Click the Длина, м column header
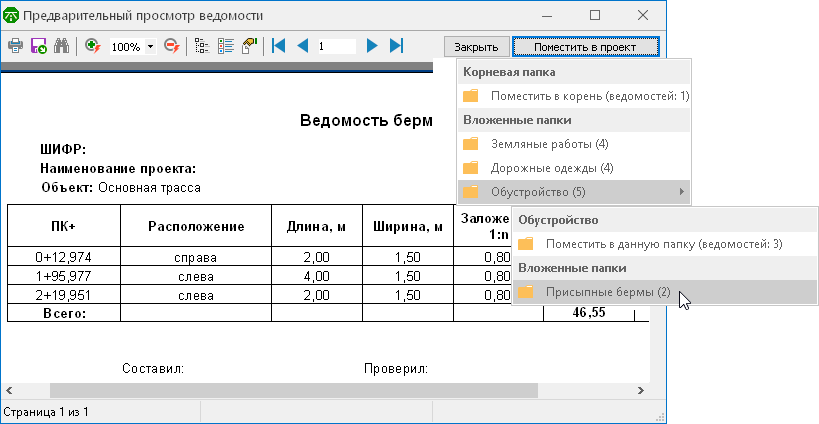 click(x=317, y=226)
